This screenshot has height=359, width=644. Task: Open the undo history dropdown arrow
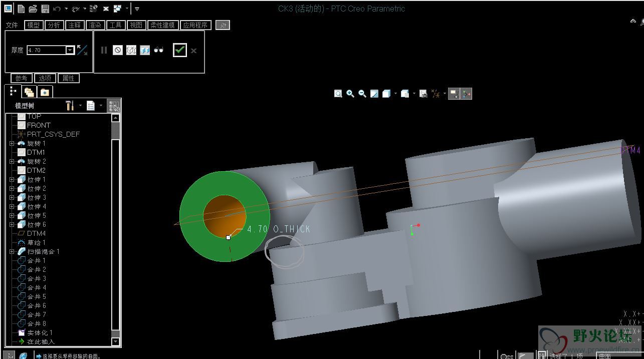click(66, 9)
